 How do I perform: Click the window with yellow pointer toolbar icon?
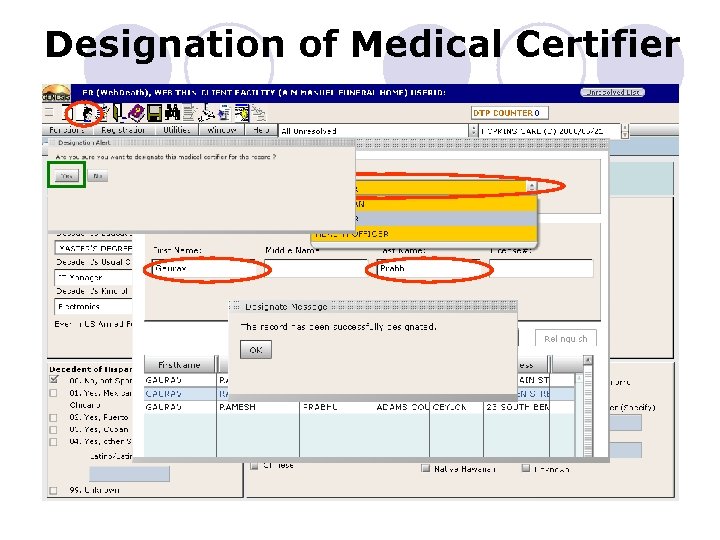click(242, 113)
